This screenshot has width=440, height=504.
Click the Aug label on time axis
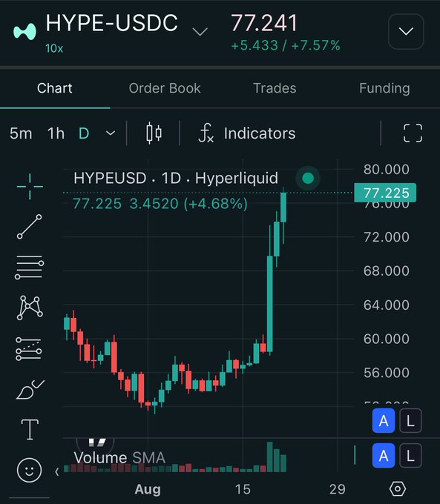[x=148, y=489]
